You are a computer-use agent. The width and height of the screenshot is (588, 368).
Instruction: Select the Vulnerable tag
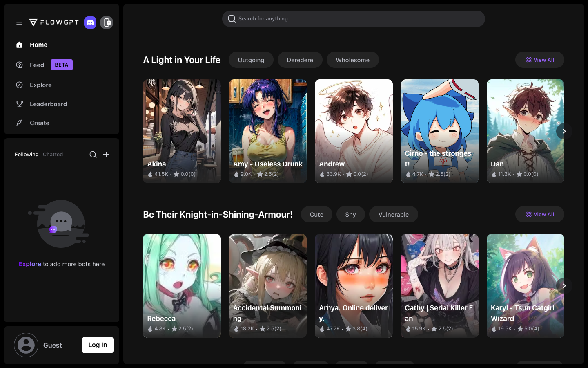[394, 214]
